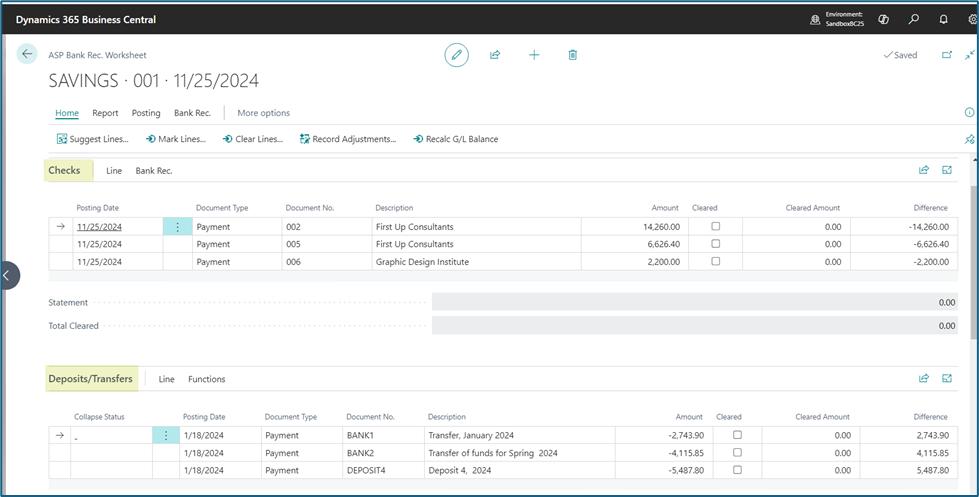Image resolution: width=979 pixels, height=497 pixels.
Task: Open the share icon in header
Action: coord(495,55)
